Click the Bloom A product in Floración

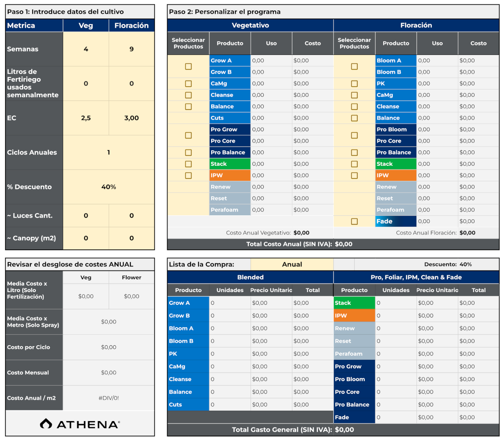pyautogui.click(x=395, y=60)
